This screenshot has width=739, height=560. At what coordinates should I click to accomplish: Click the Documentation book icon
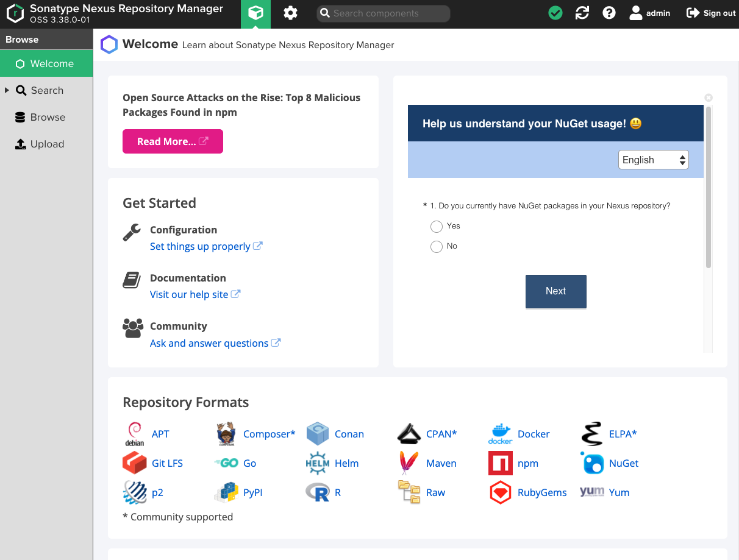[x=132, y=280]
